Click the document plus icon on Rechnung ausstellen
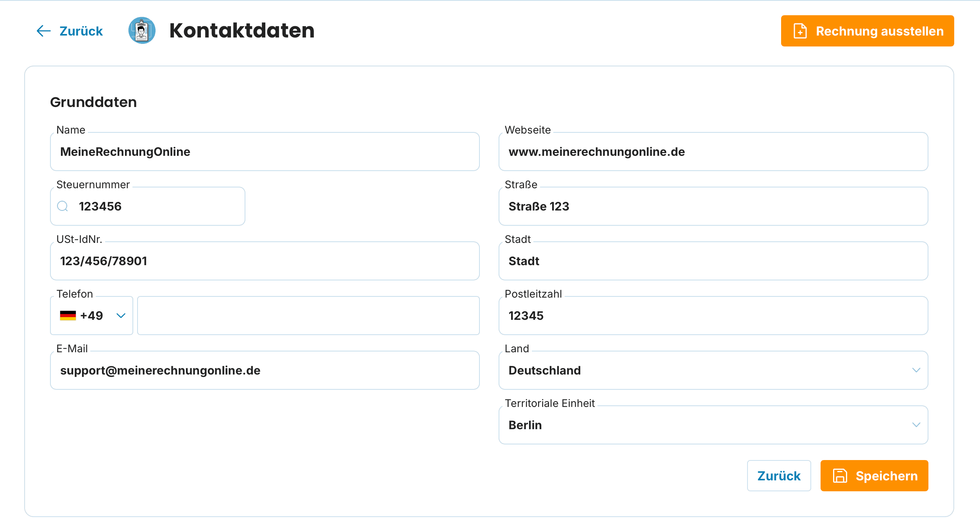The image size is (980, 528). [x=800, y=31]
